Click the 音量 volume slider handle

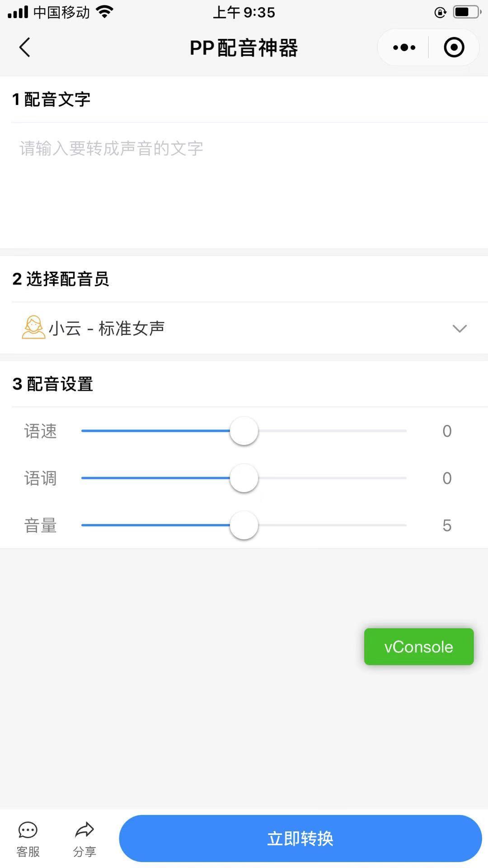point(244,525)
